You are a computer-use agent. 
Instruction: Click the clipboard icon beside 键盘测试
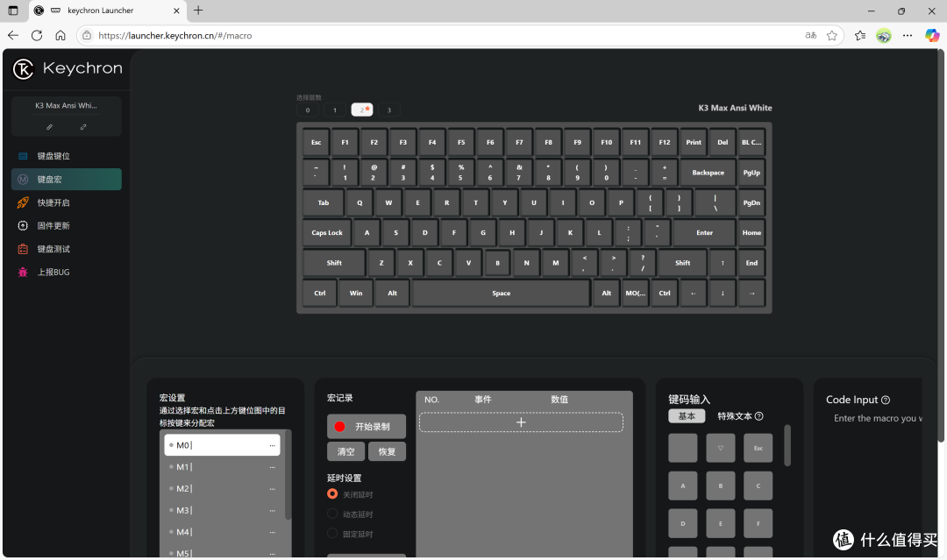click(x=23, y=249)
